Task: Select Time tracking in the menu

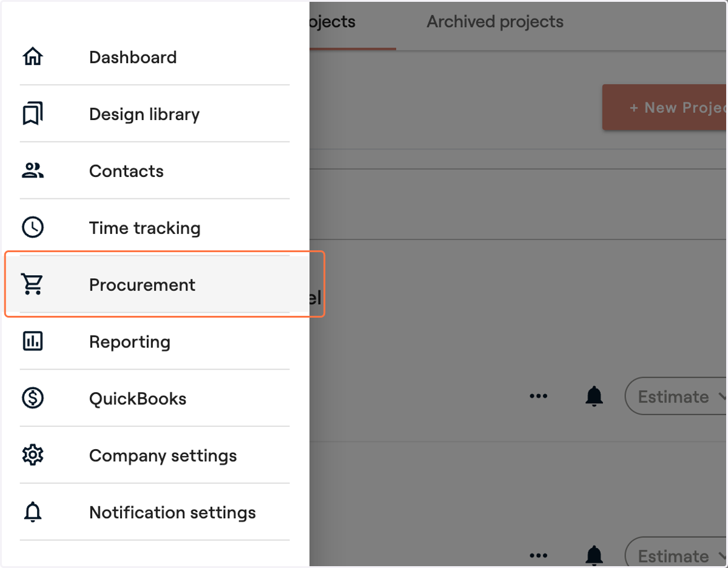Action: click(x=155, y=227)
